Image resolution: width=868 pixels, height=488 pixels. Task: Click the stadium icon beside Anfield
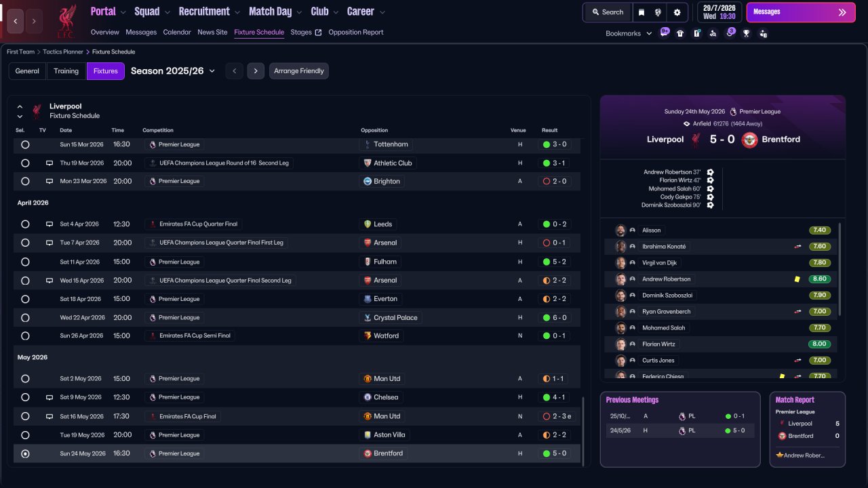click(x=686, y=124)
